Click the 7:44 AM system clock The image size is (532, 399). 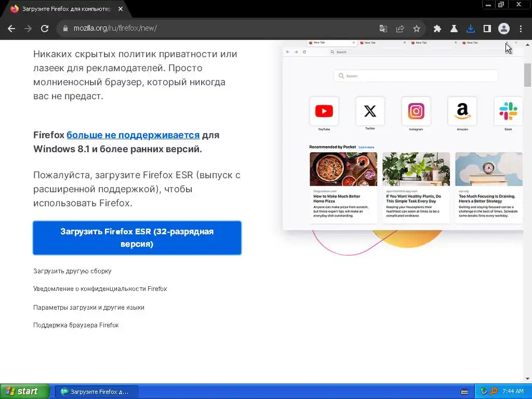point(513,392)
